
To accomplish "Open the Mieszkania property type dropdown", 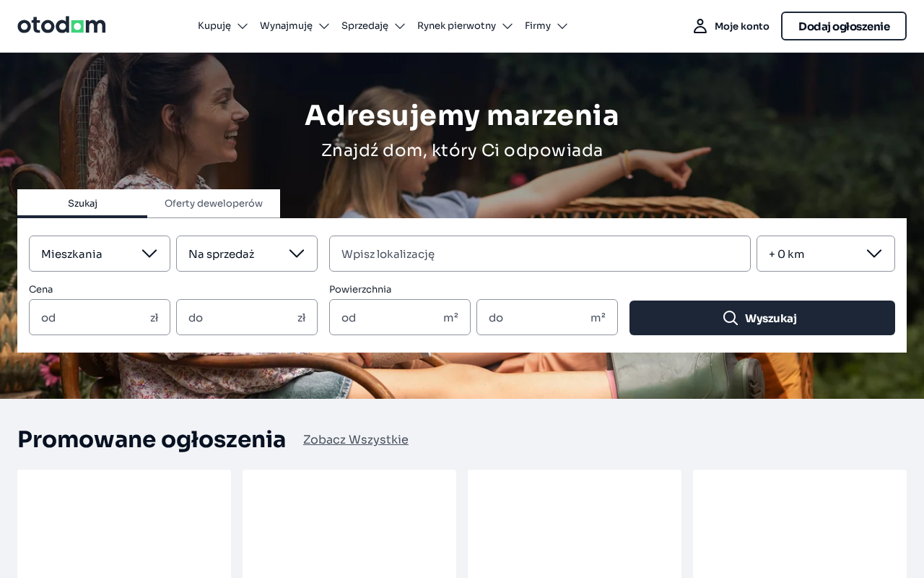I will [x=100, y=254].
